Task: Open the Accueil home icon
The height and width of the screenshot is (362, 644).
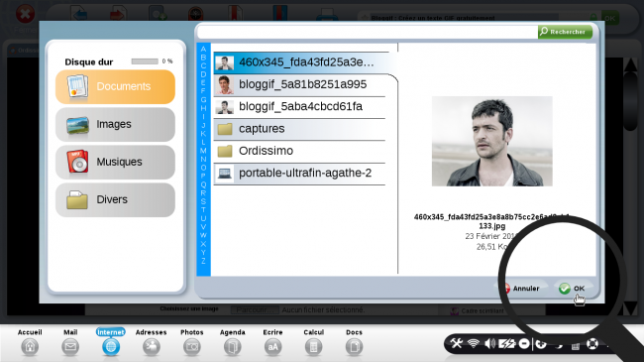Action: coord(30,347)
